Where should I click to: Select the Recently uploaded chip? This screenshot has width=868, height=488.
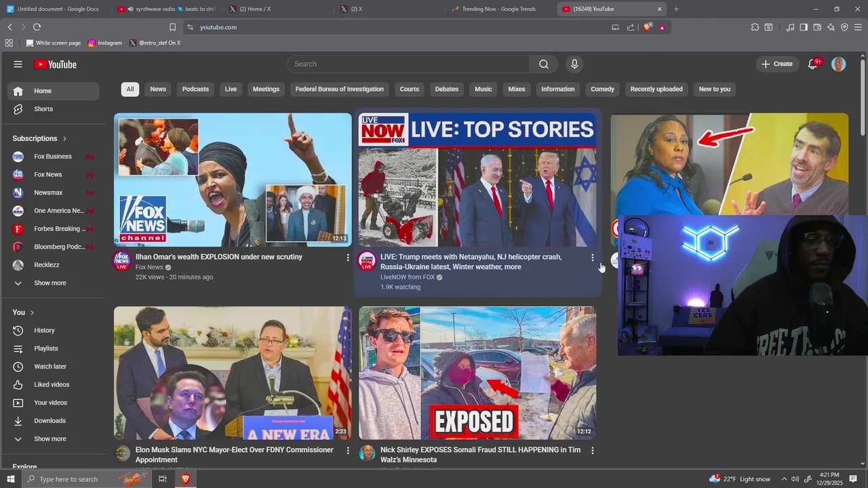click(656, 89)
